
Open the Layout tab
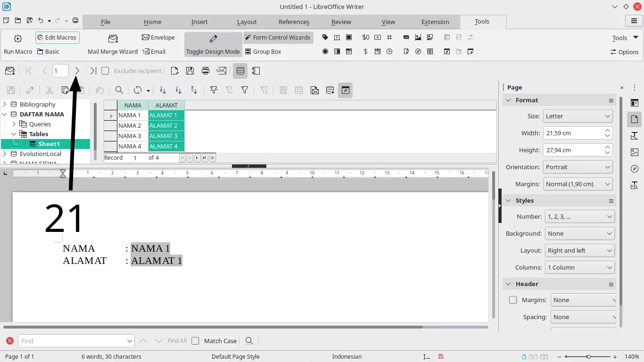[x=247, y=22]
